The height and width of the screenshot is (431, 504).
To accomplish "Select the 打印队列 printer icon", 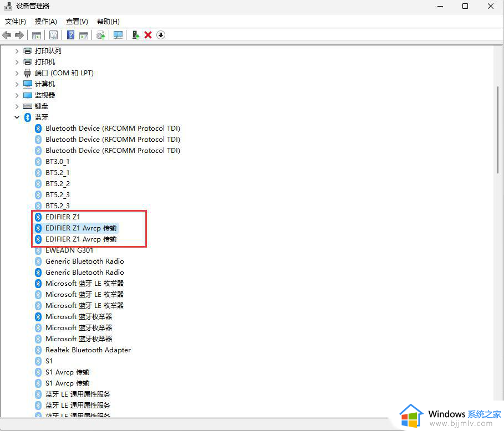I will [28, 51].
